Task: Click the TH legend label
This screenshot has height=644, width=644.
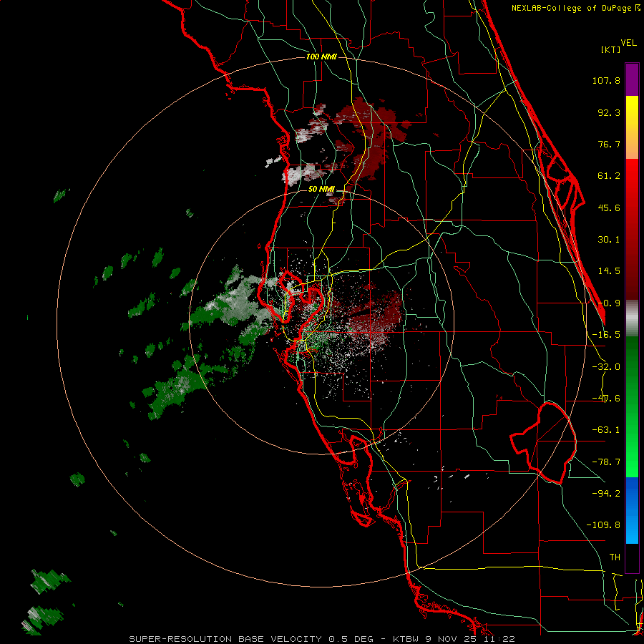Action: (615, 557)
